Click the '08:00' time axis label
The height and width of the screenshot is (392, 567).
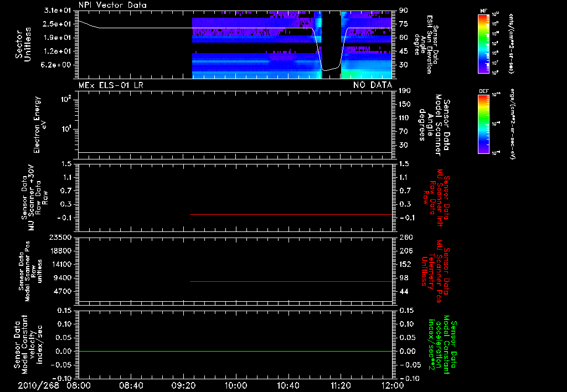click(x=79, y=385)
